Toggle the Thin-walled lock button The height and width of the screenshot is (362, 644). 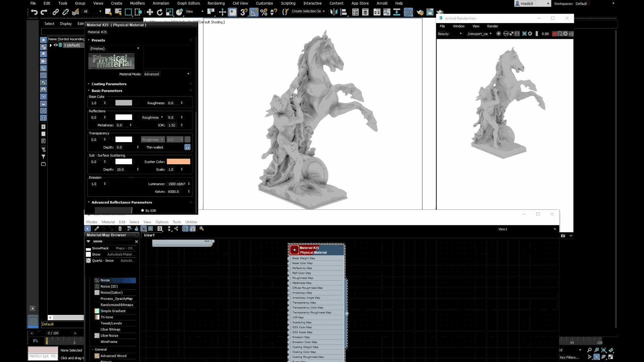click(187, 147)
